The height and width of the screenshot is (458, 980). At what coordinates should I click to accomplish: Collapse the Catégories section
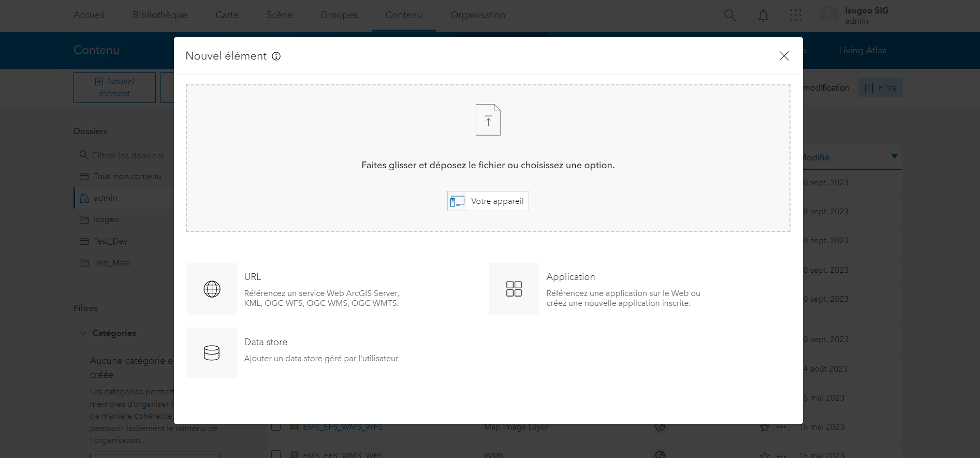pyautogui.click(x=83, y=333)
